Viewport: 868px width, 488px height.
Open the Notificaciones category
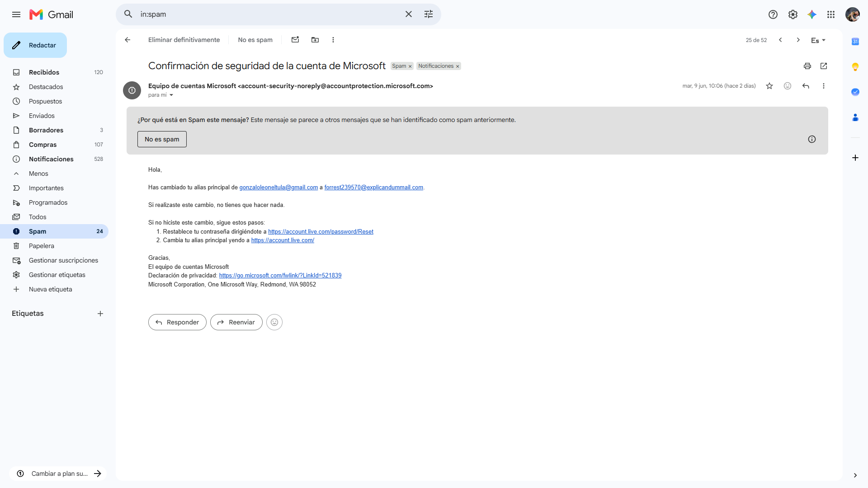pyautogui.click(x=54, y=159)
